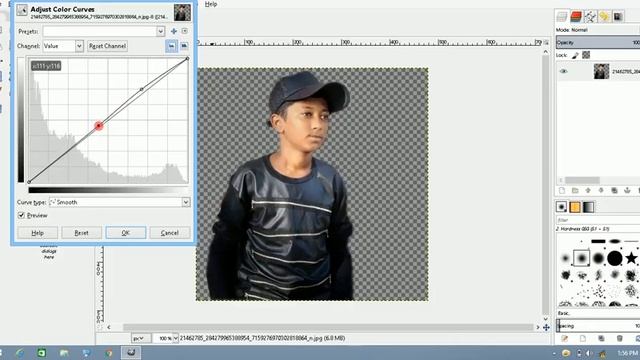Open the fifth dock tab with dark image icon
Image resolution: width=640 pixels, height=360 pixels.
(618, 16)
